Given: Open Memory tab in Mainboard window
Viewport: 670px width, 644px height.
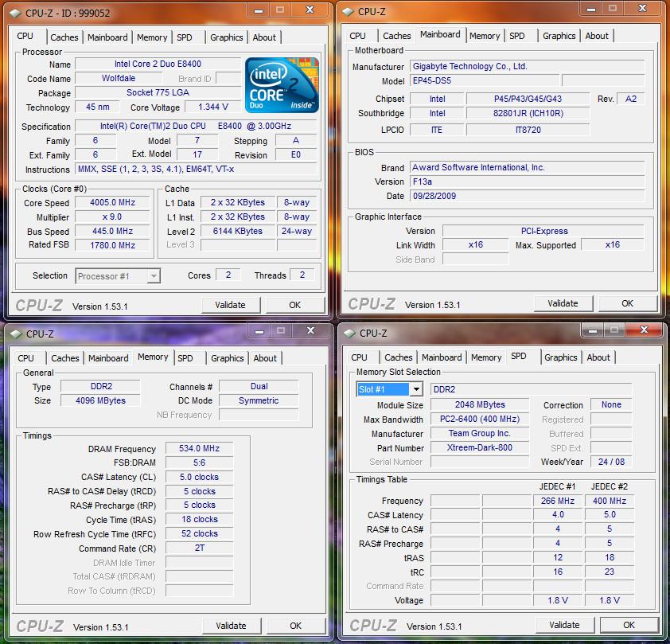Looking at the screenshot, I should pos(485,36).
